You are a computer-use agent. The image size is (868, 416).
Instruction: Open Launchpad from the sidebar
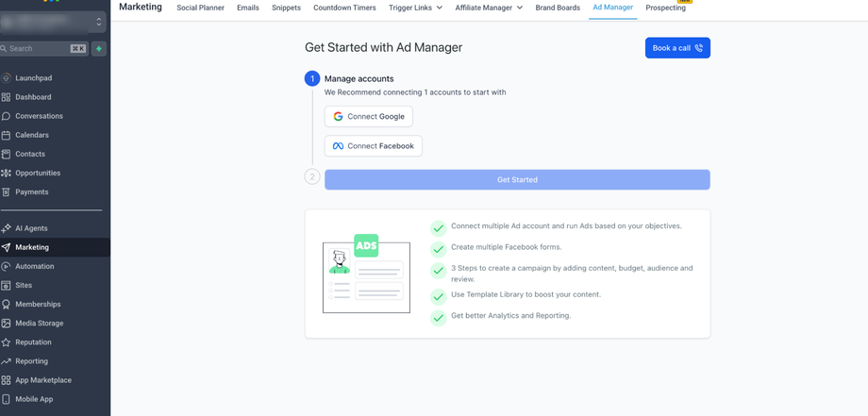tap(34, 78)
